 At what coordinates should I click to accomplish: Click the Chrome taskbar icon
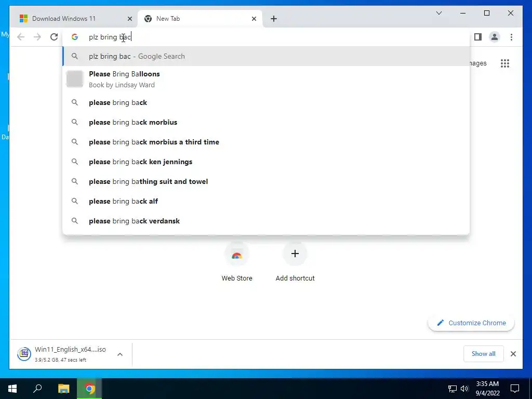tap(89, 388)
